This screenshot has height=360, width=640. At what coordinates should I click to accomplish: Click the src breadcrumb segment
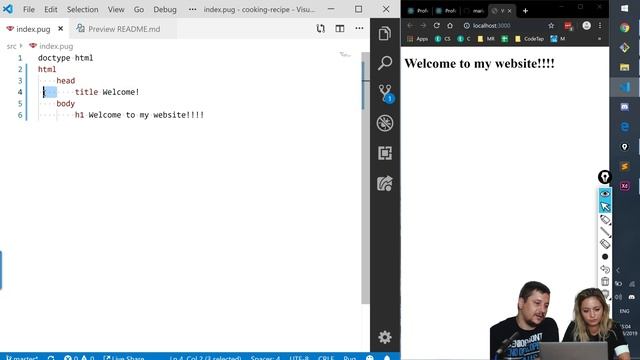tap(11, 46)
